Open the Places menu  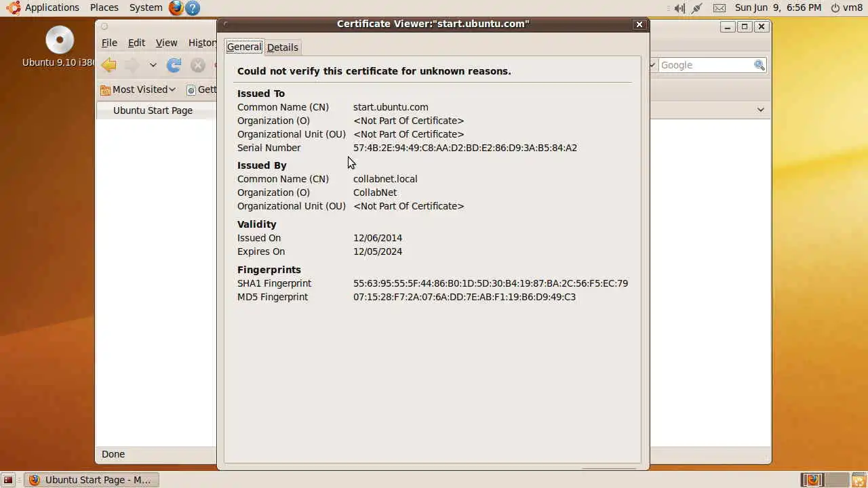coord(104,7)
